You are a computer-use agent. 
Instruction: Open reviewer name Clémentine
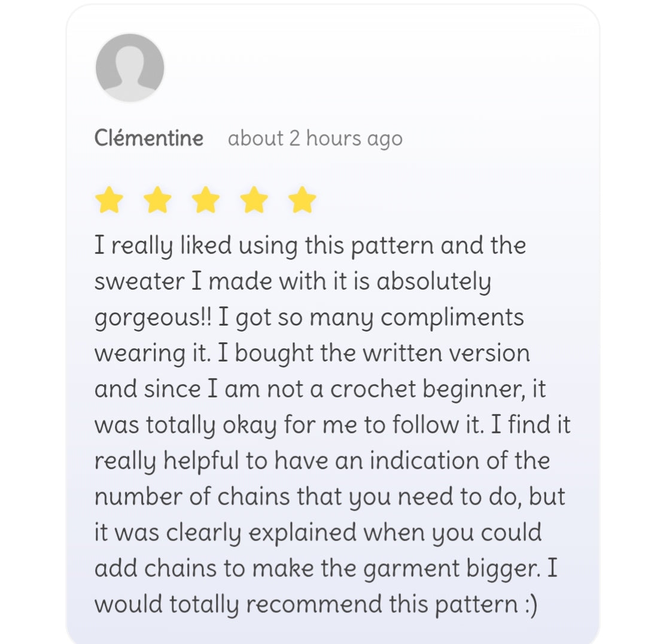pos(148,139)
